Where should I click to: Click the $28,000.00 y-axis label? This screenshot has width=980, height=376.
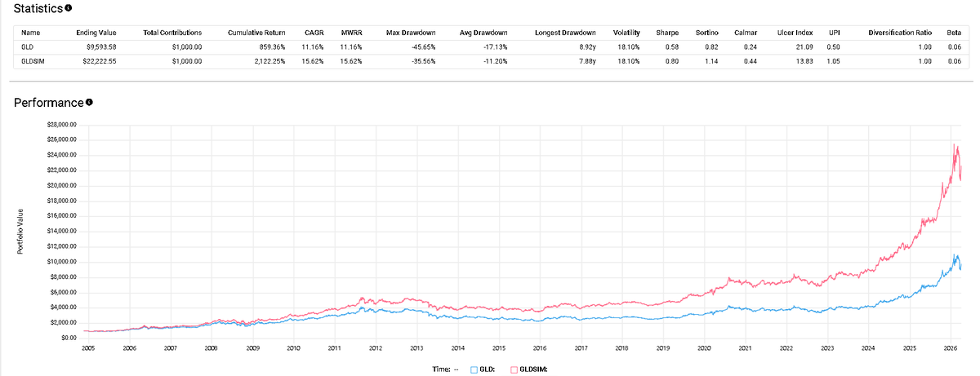pyautogui.click(x=60, y=125)
